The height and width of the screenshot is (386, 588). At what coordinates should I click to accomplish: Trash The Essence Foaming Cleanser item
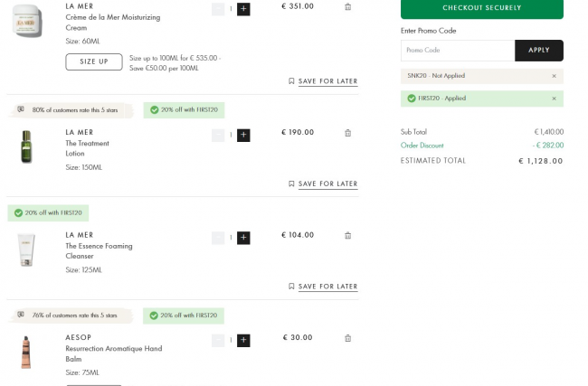348,236
